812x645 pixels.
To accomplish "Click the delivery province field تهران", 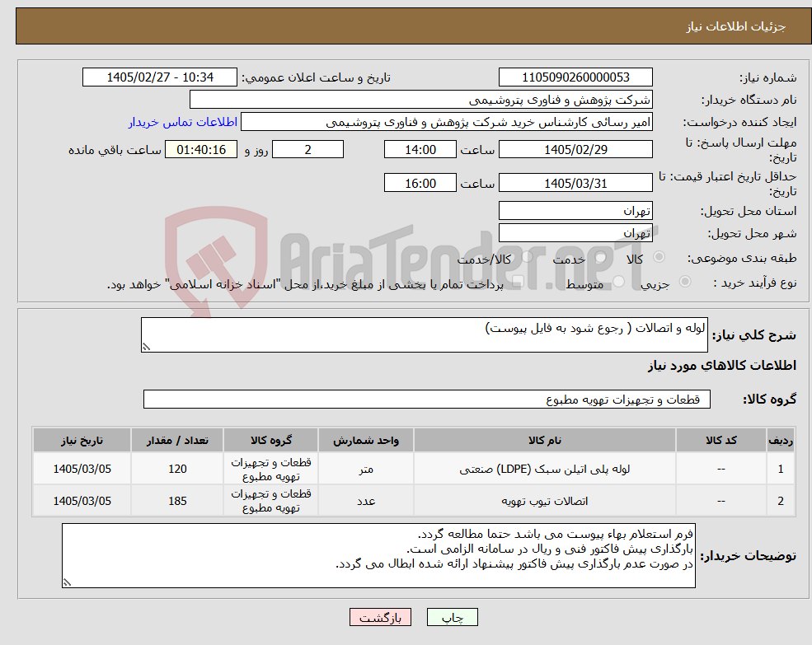I will [x=575, y=211].
